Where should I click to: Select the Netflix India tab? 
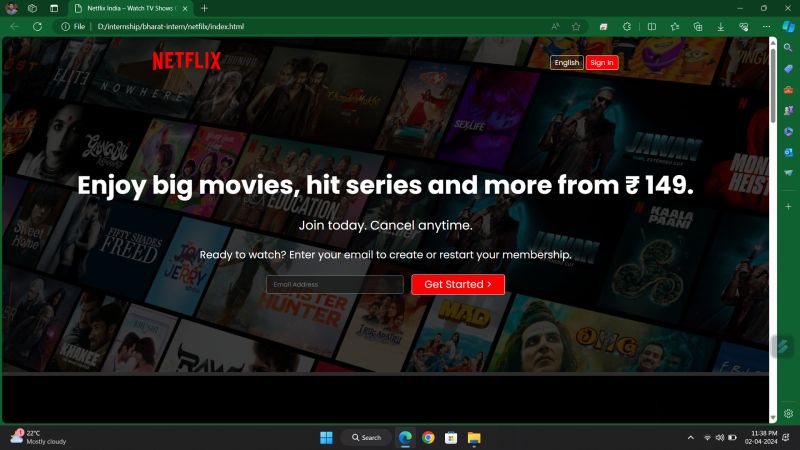click(x=130, y=8)
